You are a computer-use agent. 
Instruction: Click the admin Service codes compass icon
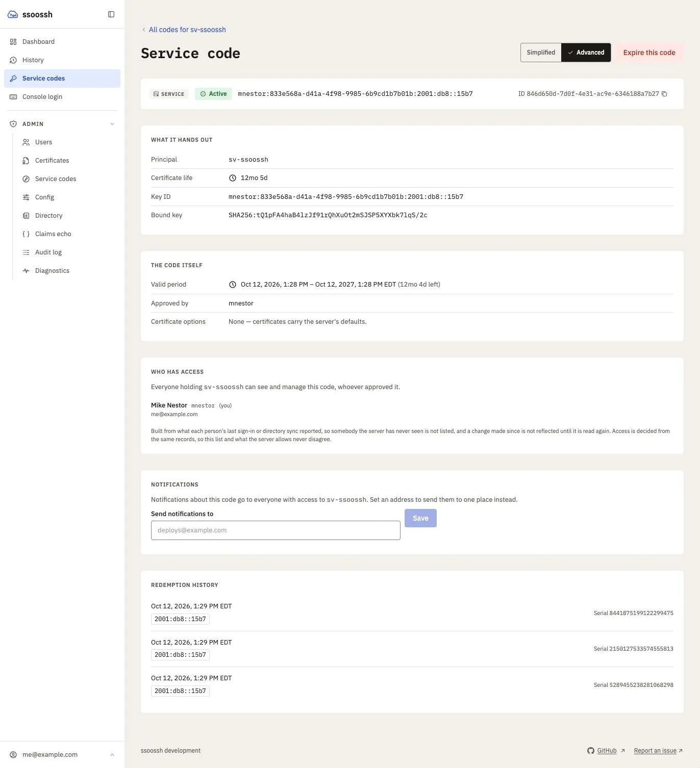pos(26,179)
